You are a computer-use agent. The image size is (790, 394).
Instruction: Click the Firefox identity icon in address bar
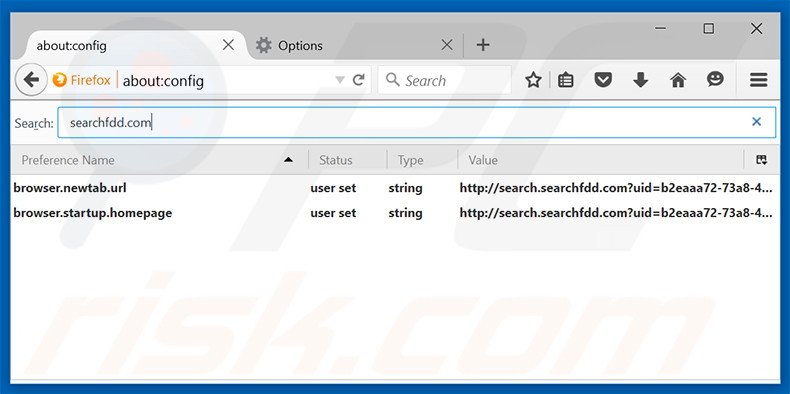[x=59, y=80]
